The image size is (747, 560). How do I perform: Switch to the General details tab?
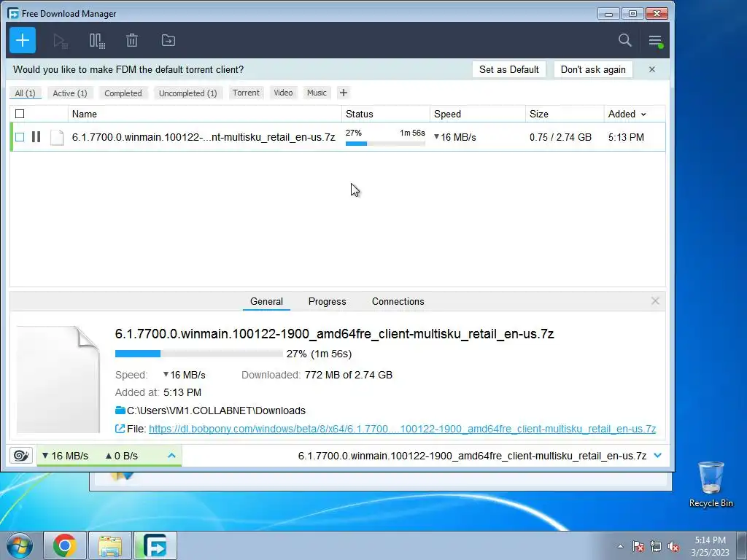[x=266, y=301]
